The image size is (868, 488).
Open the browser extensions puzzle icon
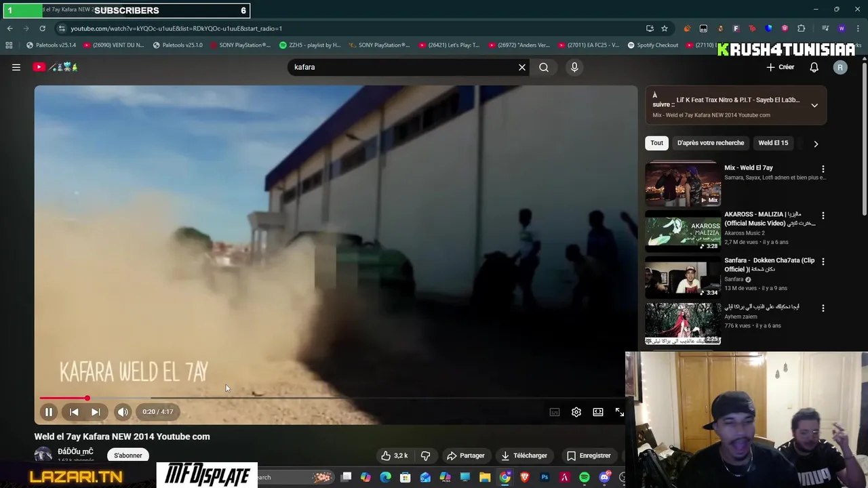802,28
